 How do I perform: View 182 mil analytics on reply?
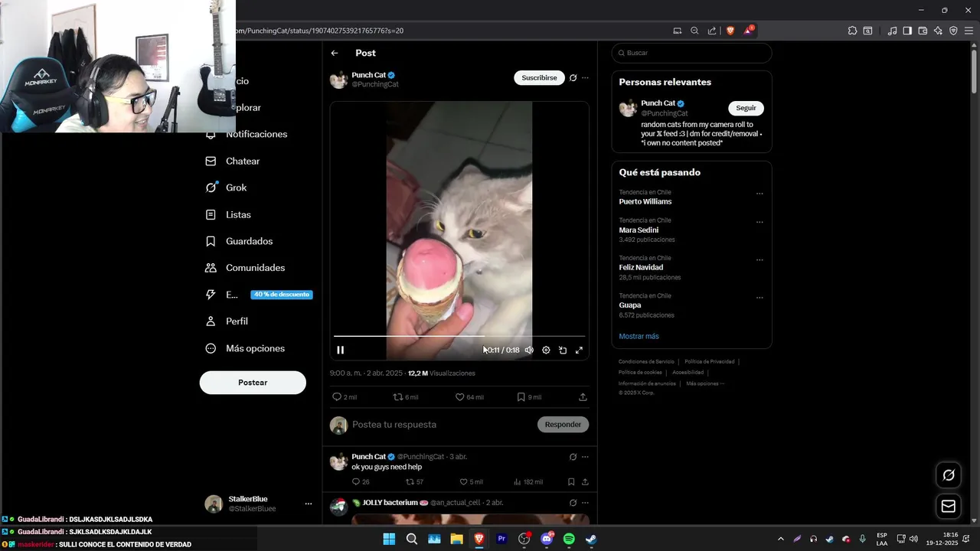point(528,482)
